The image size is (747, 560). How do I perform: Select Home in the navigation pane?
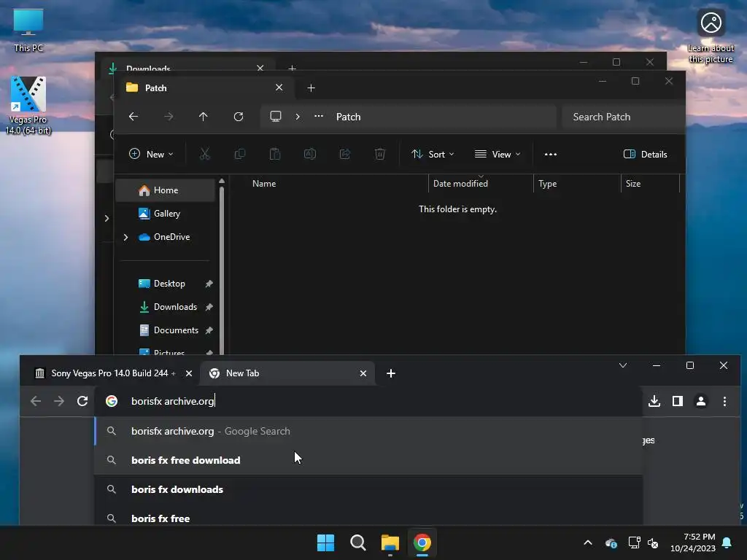click(x=166, y=190)
